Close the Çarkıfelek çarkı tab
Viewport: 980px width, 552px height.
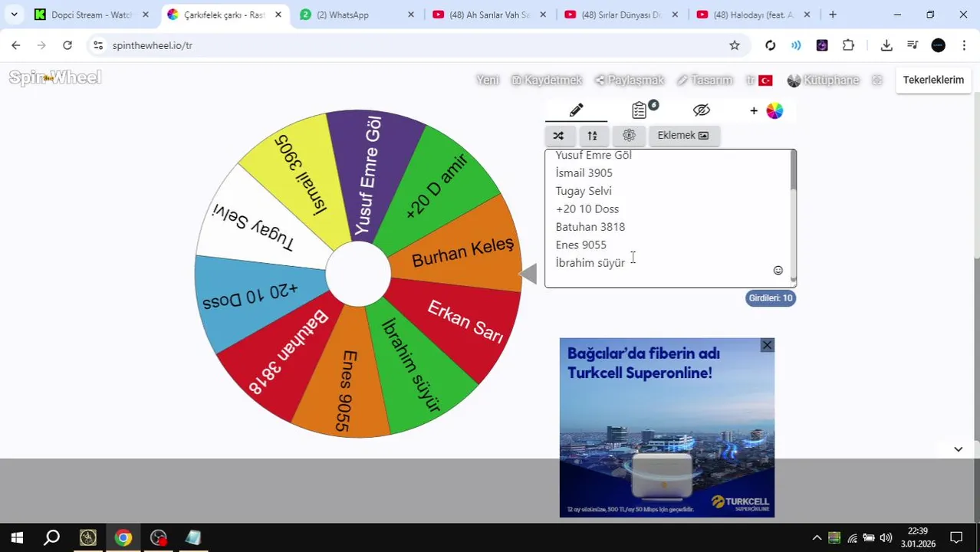(278, 15)
